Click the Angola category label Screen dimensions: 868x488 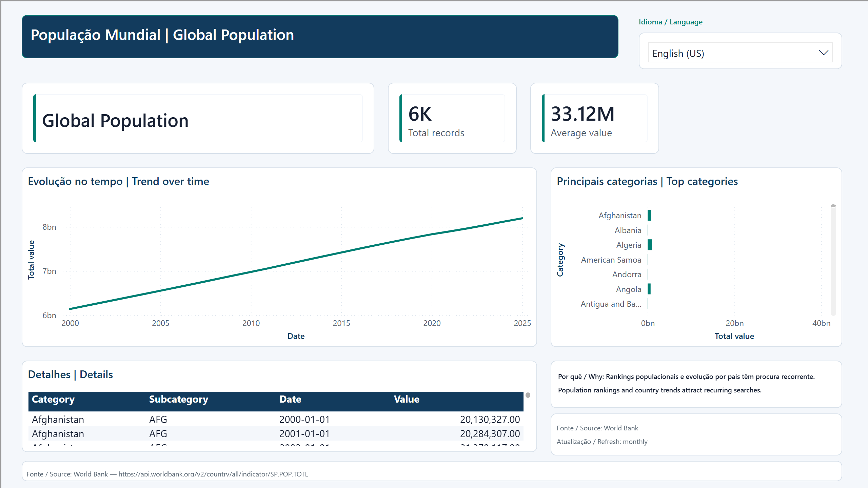(629, 289)
